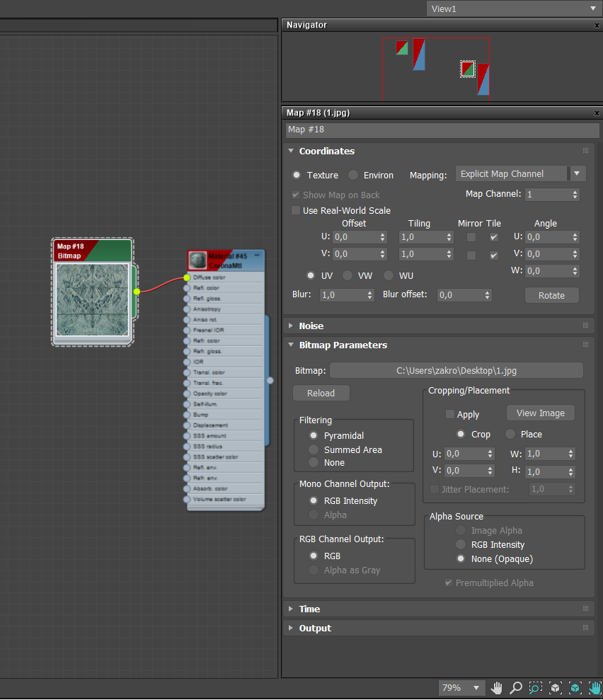603x700 pixels.
Task: Select the Alpha radio button under Mono Channel Output
Action: click(x=314, y=515)
